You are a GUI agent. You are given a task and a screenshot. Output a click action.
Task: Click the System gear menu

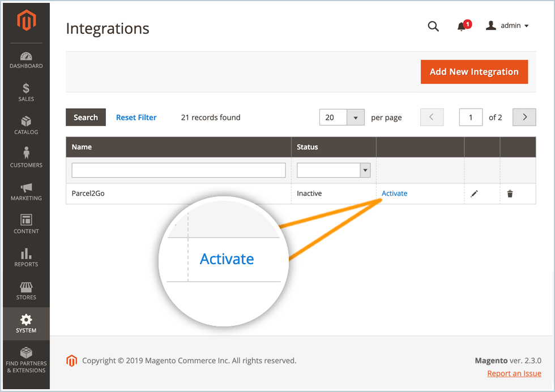coord(26,324)
